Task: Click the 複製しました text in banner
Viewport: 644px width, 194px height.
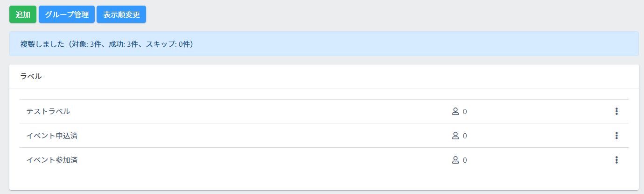Action: pyautogui.click(x=42, y=44)
